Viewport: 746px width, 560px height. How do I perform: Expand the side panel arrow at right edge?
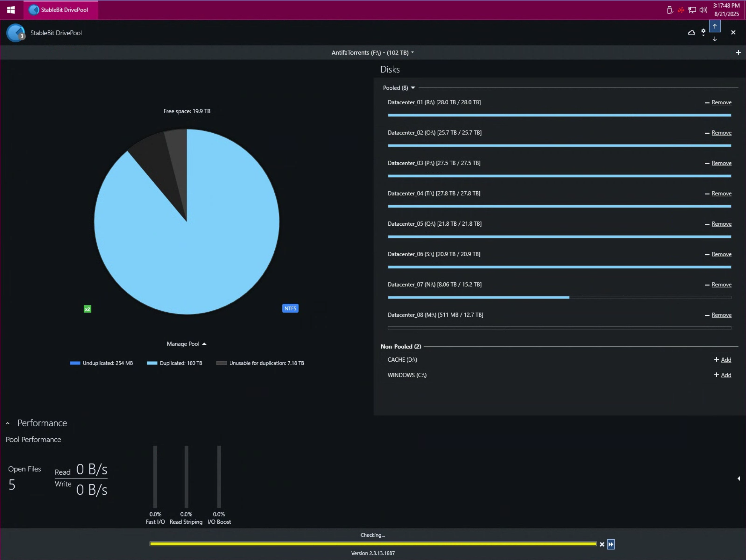tap(739, 478)
